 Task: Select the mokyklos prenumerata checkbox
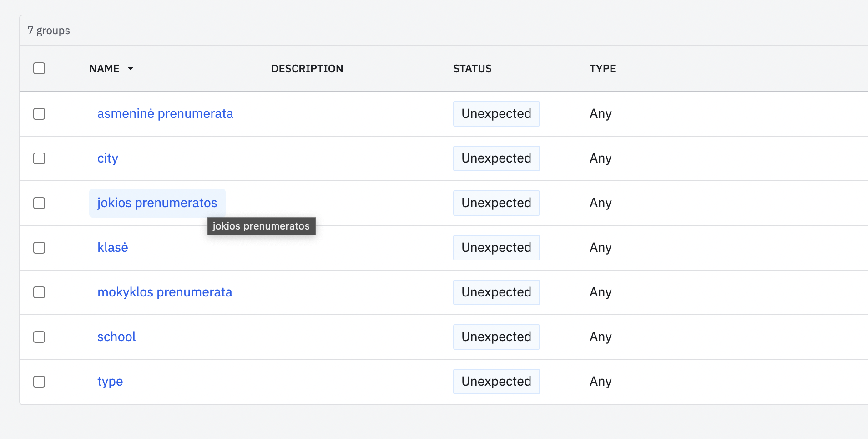coord(39,292)
